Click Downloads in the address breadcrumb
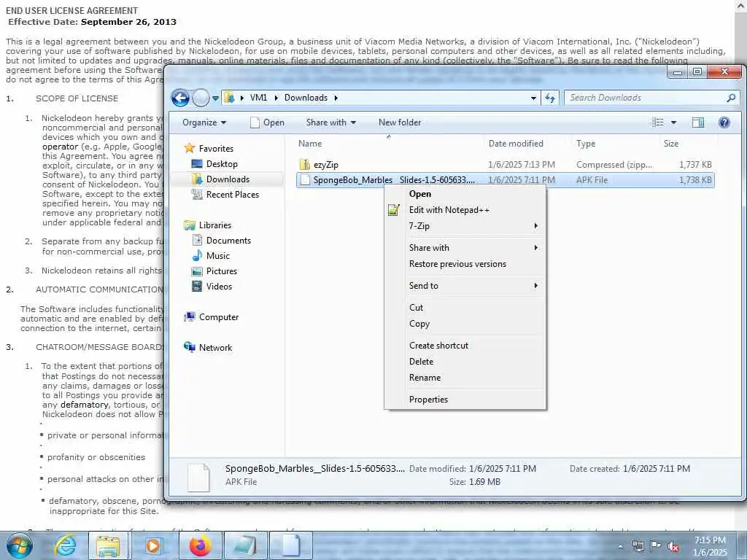The height and width of the screenshot is (560, 747). (x=306, y=98)
